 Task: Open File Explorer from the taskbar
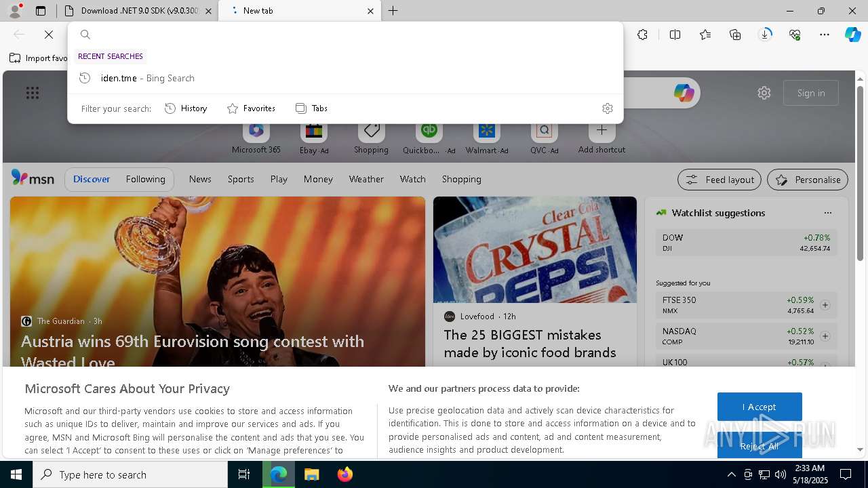(311, 474)
